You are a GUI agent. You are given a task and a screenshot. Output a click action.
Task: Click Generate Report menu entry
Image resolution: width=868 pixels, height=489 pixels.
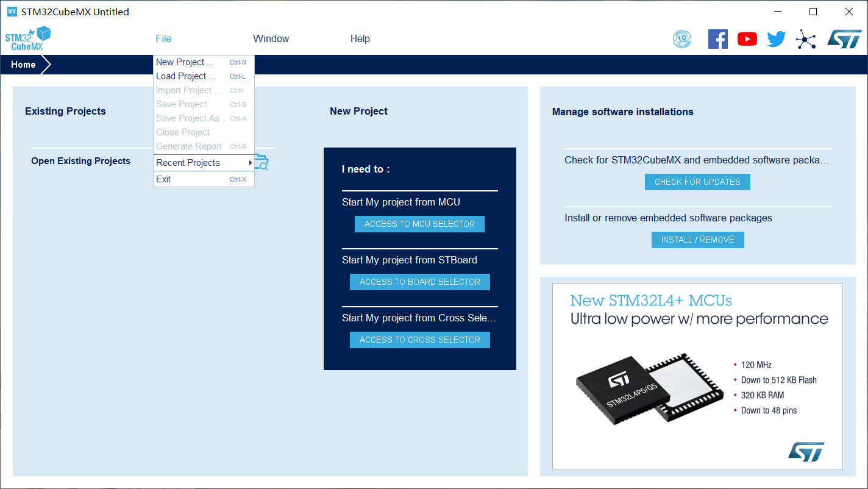pos(204,146)
